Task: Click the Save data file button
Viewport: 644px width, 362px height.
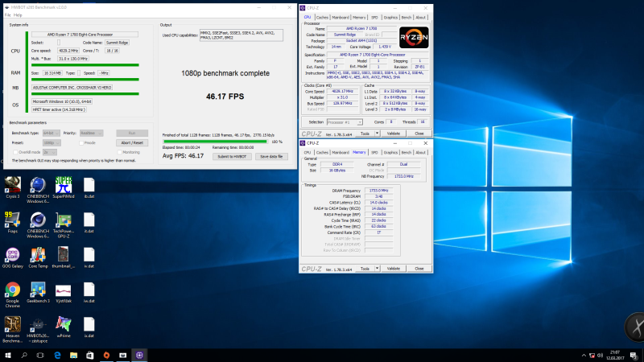Action: (271, 156)
